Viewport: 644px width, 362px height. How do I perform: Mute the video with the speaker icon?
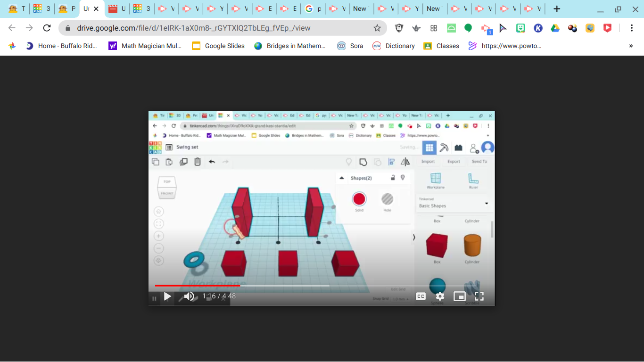pyautogui.click(x=189, y=296)
